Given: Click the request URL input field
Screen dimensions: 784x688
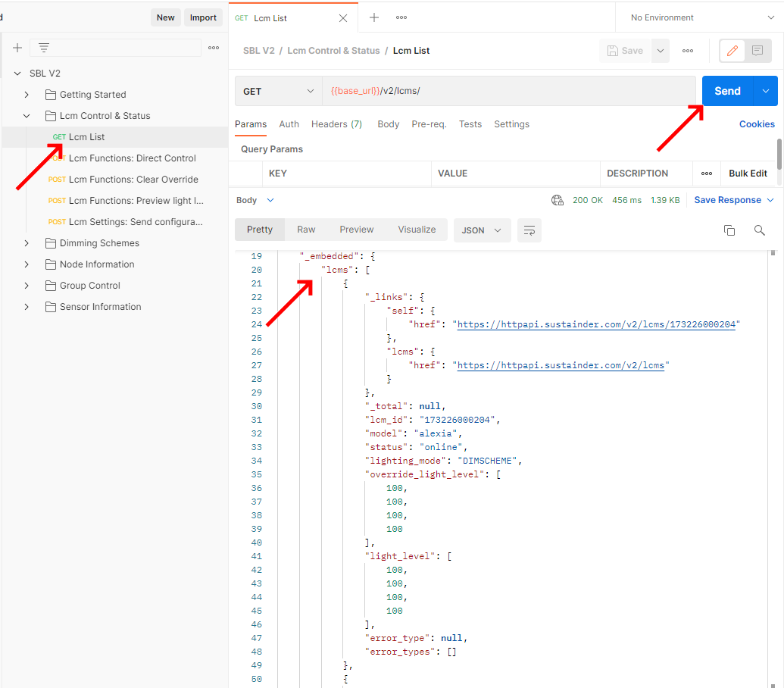Looking at the screenshot, I should [x=508, y=91].
